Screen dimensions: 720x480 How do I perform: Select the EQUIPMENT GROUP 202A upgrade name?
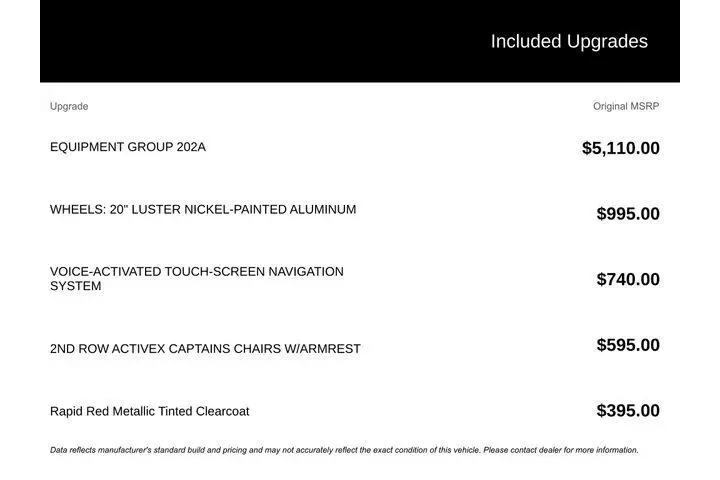pyautogui.click(x=127, y=147)
